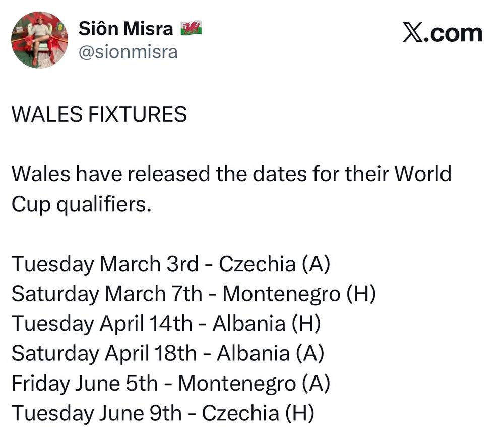Viewport: 504px width, 441px height.
Task: Click the "Cup qualifiers." text
Action: 81,204
